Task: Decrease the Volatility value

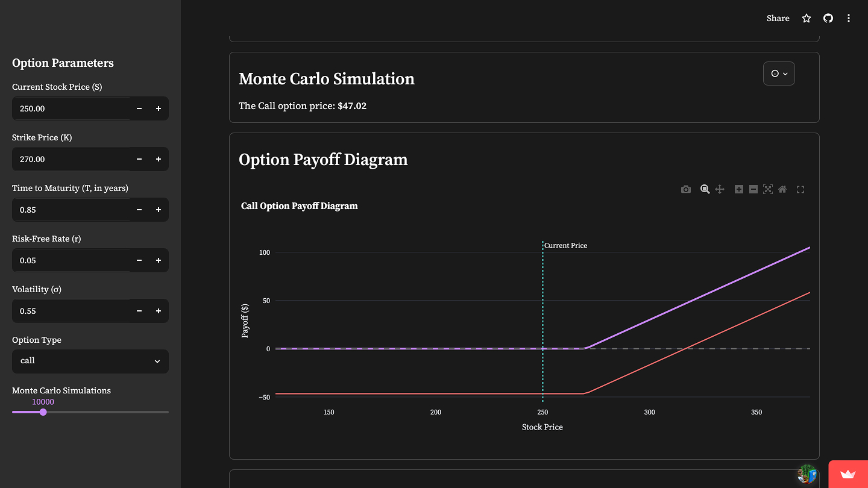Action: (x=139, y=311)
